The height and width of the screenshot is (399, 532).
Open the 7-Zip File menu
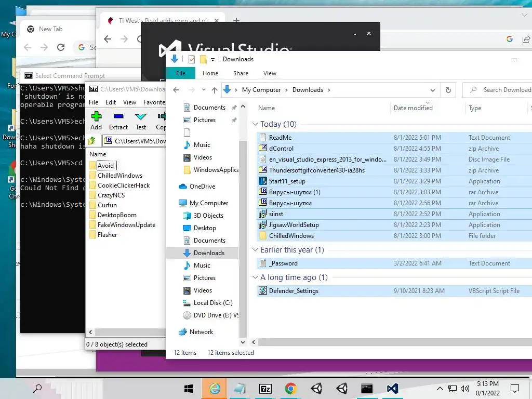pyautogui.click(x=94, y=102)
